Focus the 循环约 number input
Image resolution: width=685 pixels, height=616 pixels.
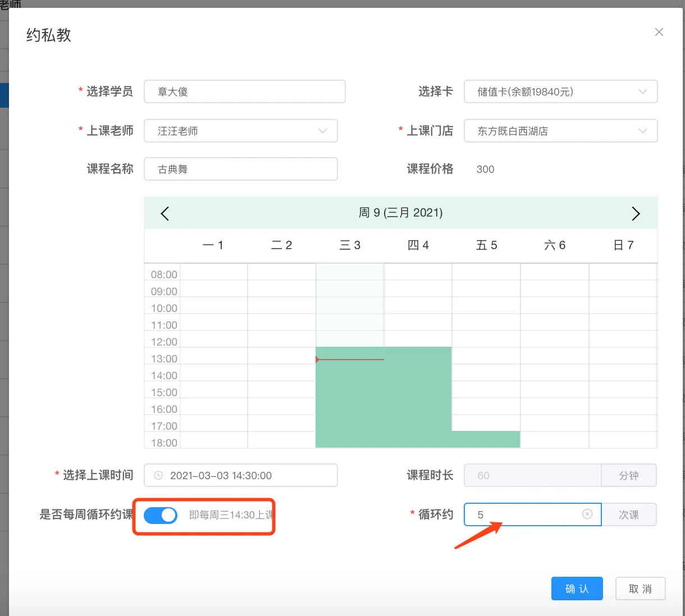pos(525,514)
